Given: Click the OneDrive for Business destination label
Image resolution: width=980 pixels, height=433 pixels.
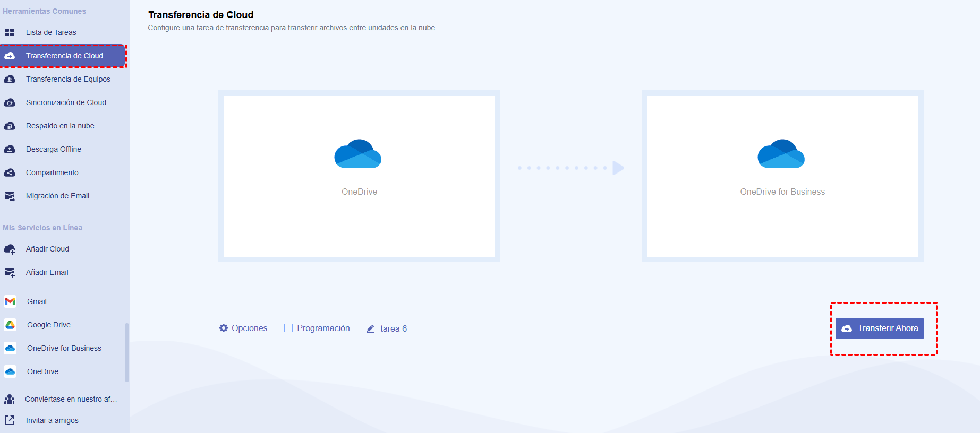Looking at the screenshot, I should coord(782,192).
